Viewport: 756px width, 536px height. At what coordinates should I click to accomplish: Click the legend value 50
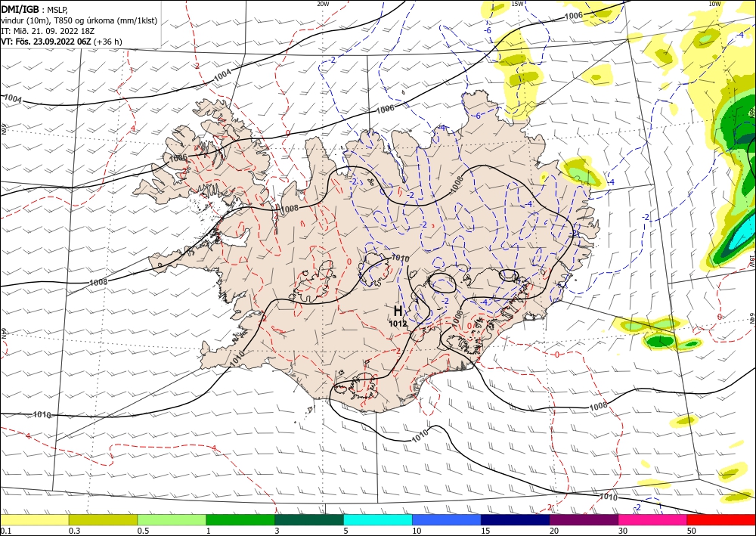692,531
